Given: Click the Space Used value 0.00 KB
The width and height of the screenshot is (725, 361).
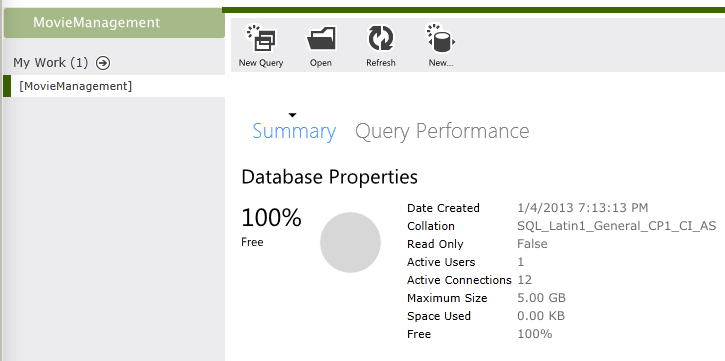Looking at the screenshot, I should point(541,316).
